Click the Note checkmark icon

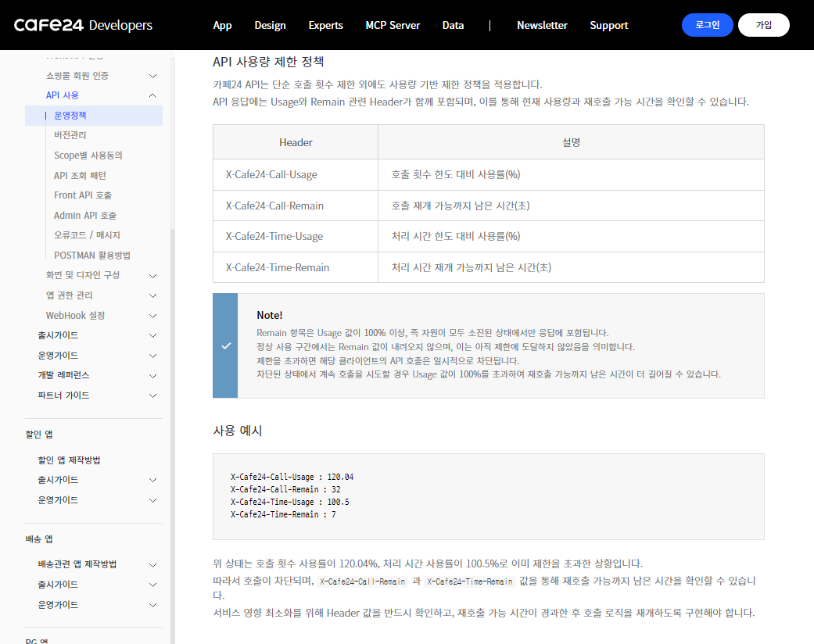[225, 345]
